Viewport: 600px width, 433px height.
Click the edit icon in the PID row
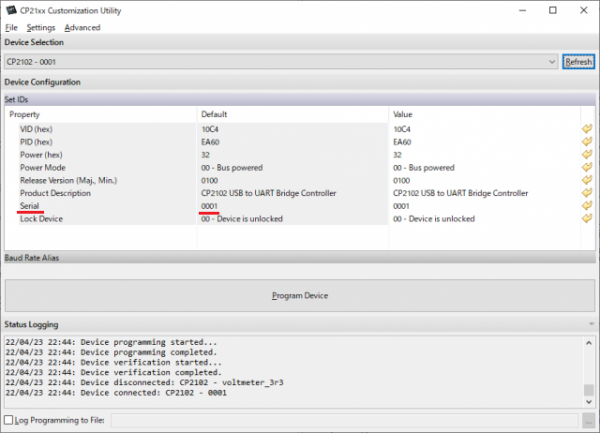click(587, 142)
